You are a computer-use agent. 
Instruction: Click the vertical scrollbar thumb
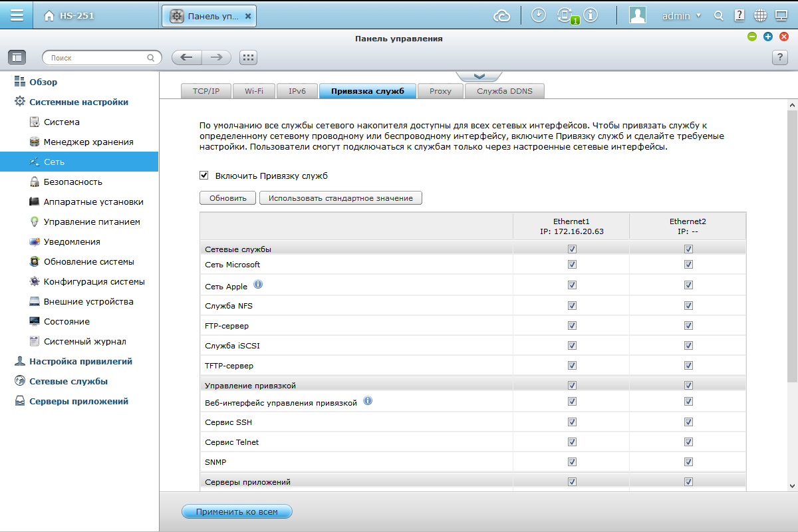(792, 246)
